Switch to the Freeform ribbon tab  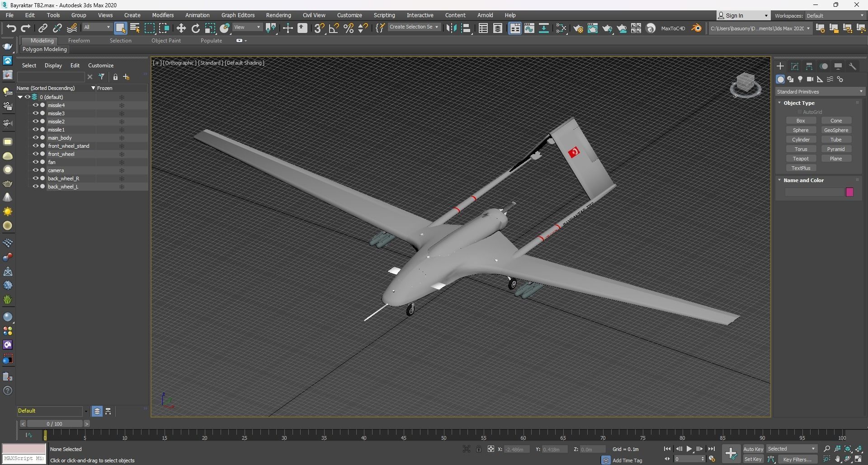pos(79,41)
